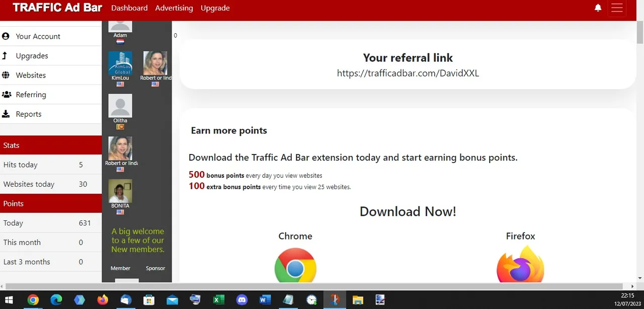Open Reports in the sidebar
The height and width of the screenshot is (309, 644).
point(51,114)
